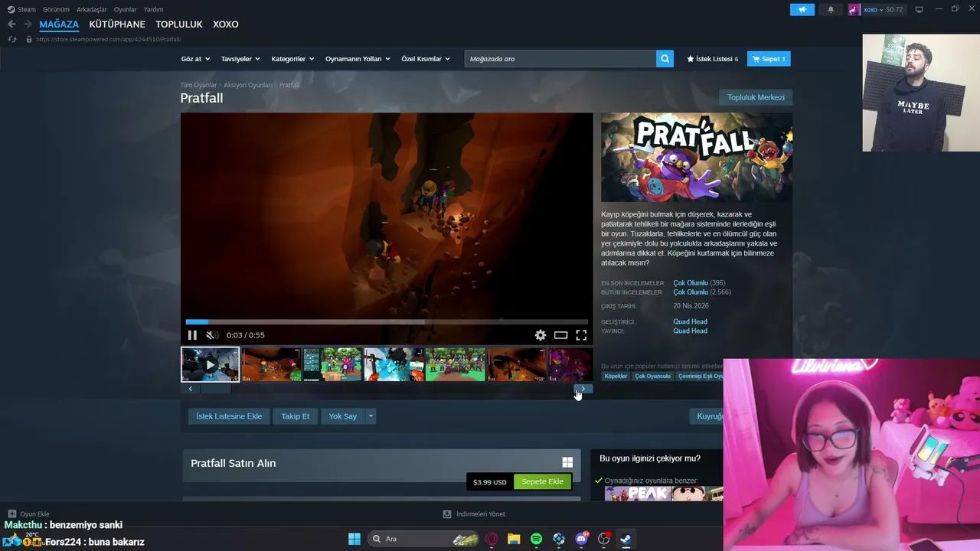Viewport: 980px width, 551px height.
Task: Click the user avatar next to xoxo
Action: (x=854, y=10)
